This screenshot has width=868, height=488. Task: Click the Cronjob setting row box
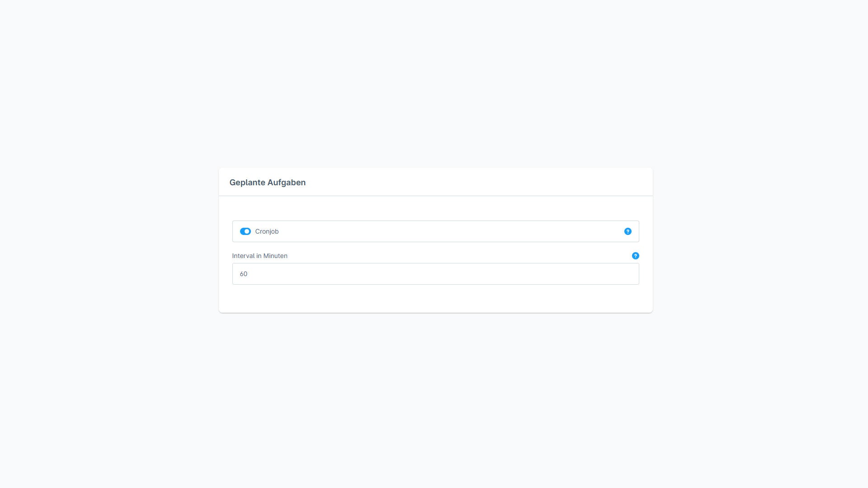pos(435,231)
